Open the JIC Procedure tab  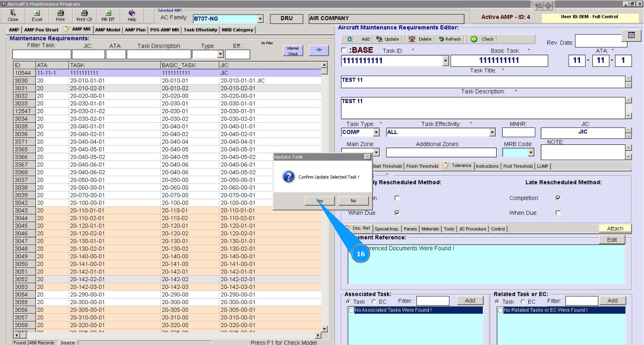point(472,229)
